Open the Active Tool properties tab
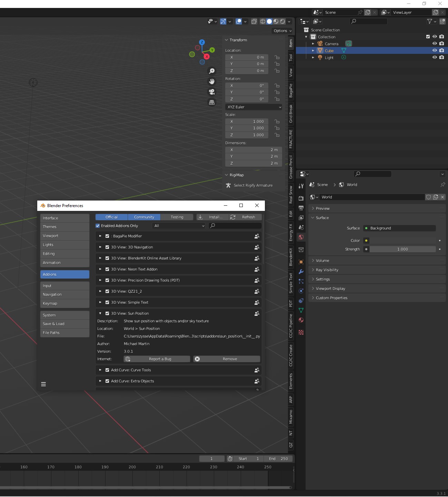 (x=301, y=186)
